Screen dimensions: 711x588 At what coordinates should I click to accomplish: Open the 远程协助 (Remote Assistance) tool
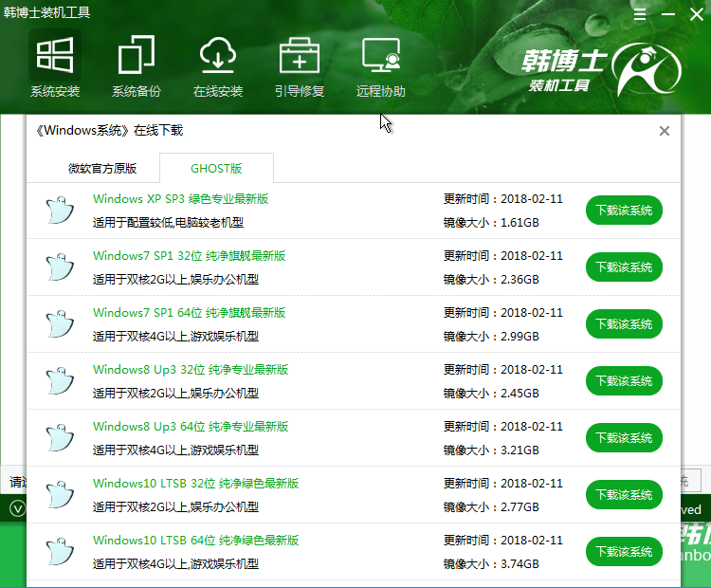381,66
